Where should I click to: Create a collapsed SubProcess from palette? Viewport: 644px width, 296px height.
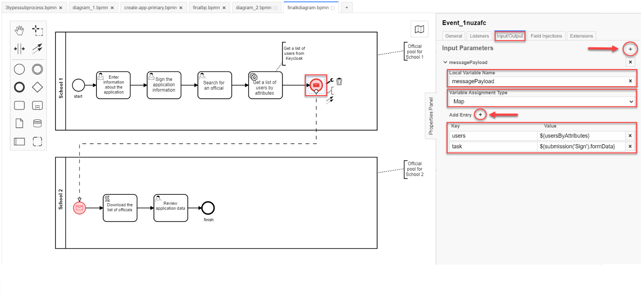(x=38, y=105)
